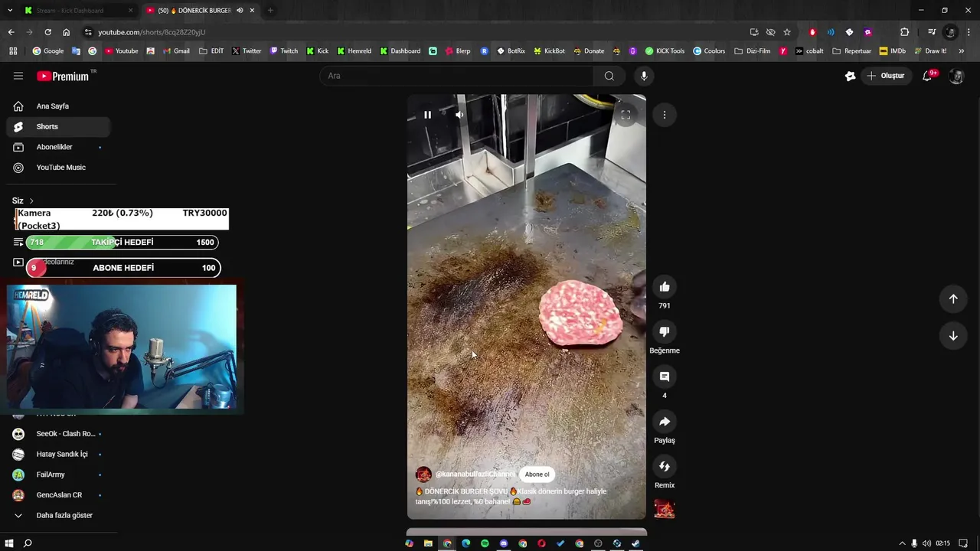Open the taskbar volume control
980x551 pixels.
(x=926, y=543)
